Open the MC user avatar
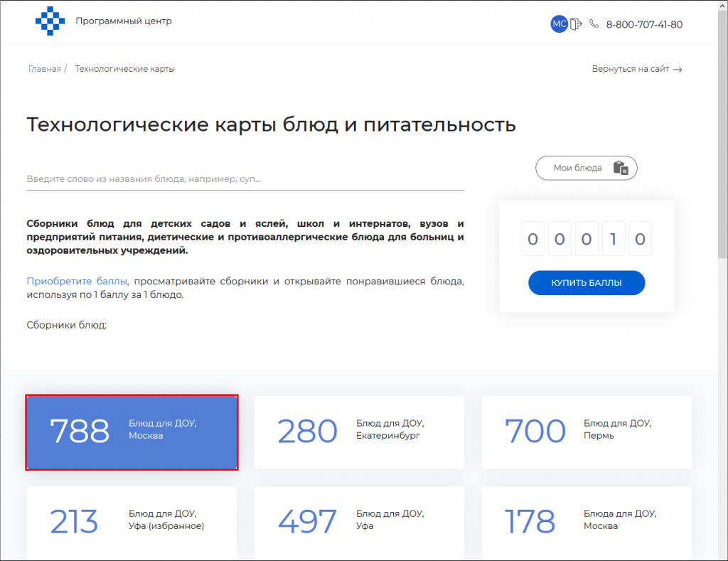The image size is (728, 561). tap(559, 24)
